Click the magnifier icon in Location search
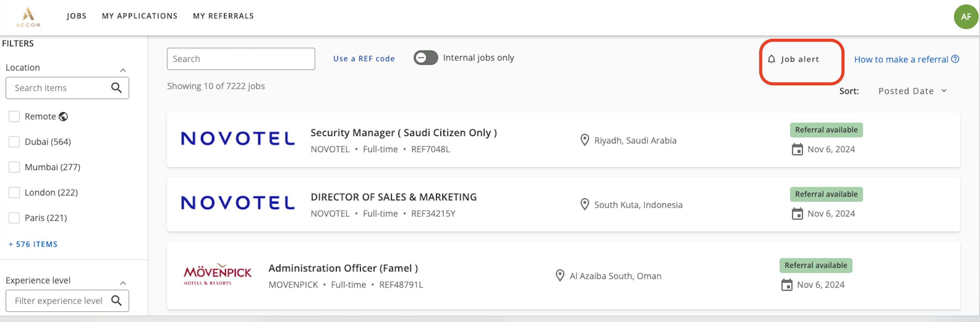980x322 pixels. click(117, 88)
